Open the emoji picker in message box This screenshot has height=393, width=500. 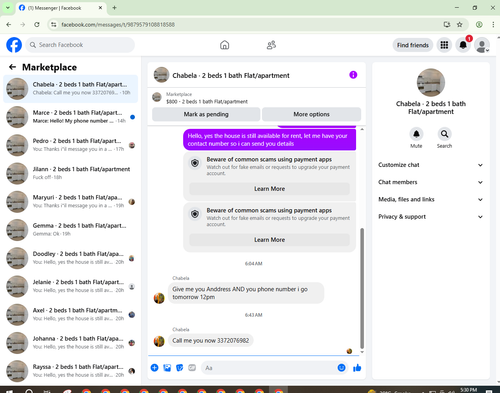[341, 368]
